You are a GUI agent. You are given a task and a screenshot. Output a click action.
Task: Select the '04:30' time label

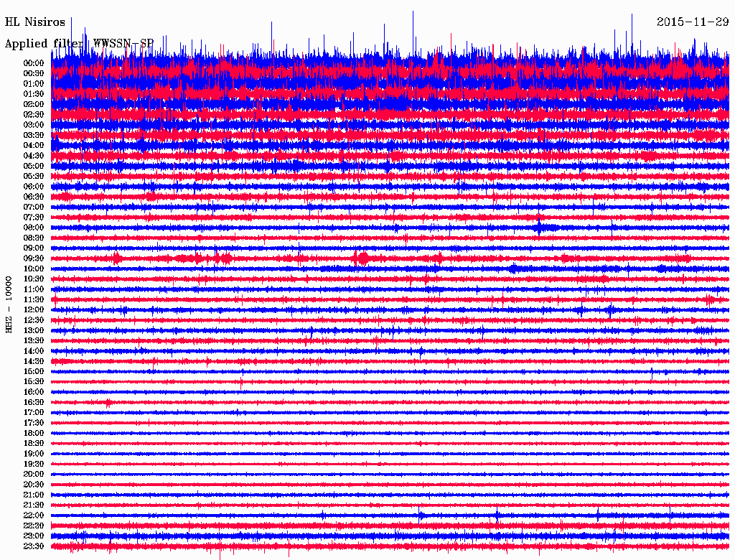[34, 156]
